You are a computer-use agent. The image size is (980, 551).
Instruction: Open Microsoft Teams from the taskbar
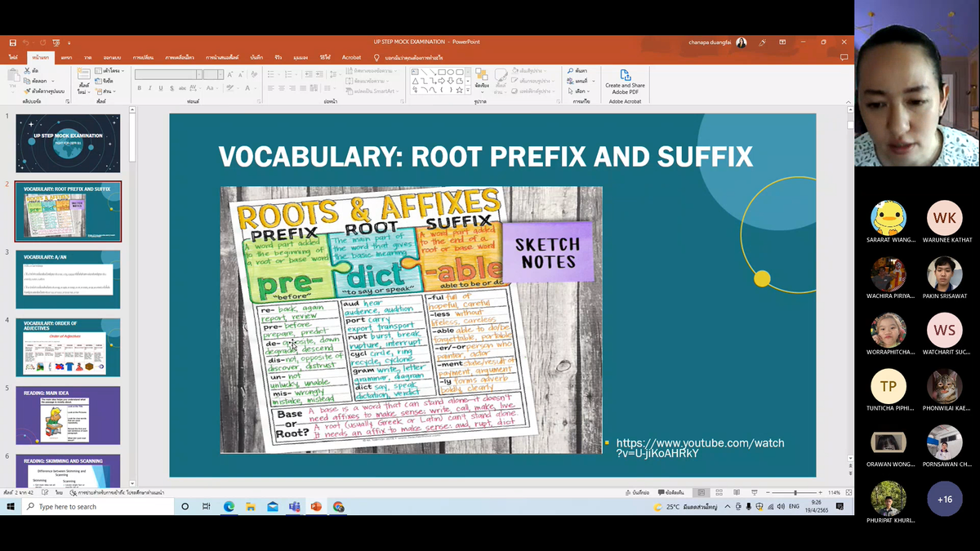[x=294, y=507]
